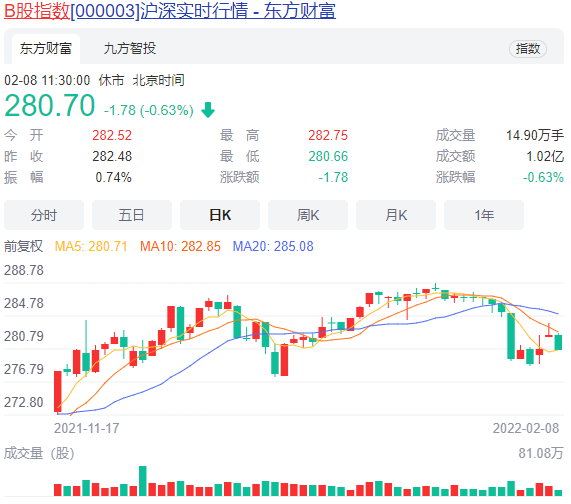Click the 前复权 label
The width and height of the screenshot is (571, 504).
pyautogui.click(x=23, y=246)
